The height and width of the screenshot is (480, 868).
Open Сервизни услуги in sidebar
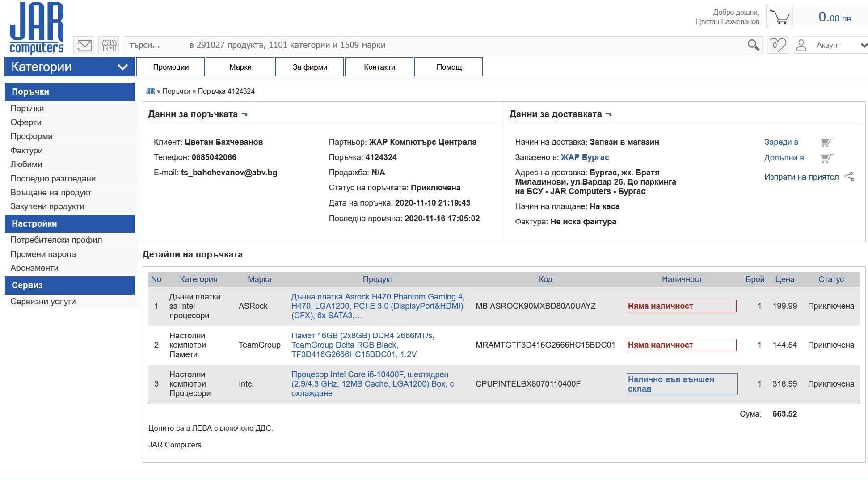coord(43,302)
